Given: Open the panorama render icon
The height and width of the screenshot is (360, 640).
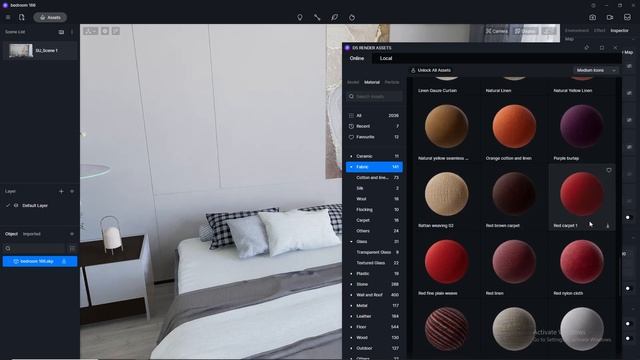Looking at the screenshot, I should (x=627, y=18).
